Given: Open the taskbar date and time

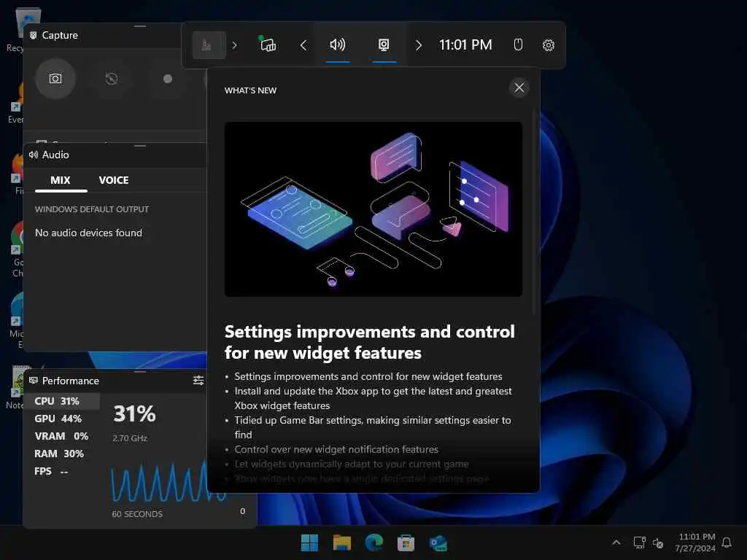Looking at the screenshot, I should (x=695, y=542).
